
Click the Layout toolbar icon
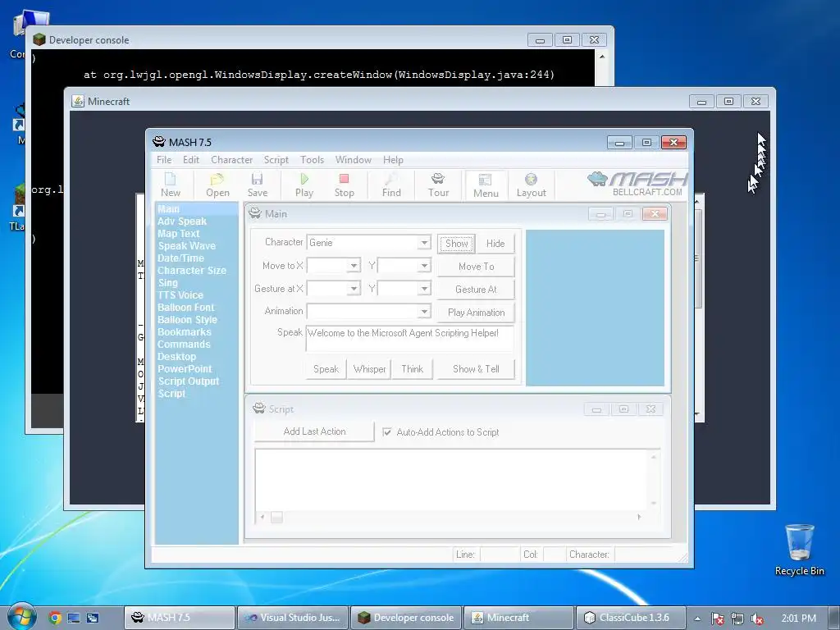[531, 185]
